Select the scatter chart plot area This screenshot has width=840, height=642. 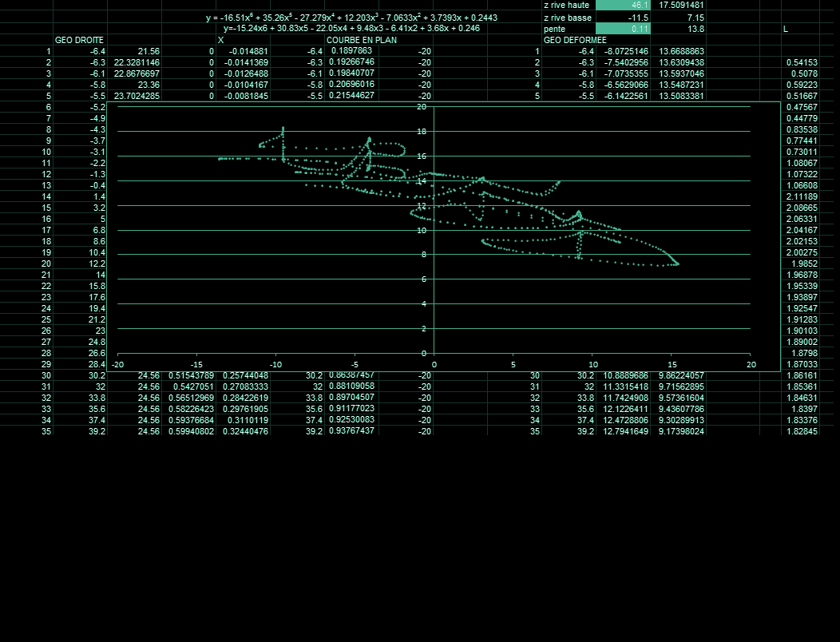tap(434, 230)
